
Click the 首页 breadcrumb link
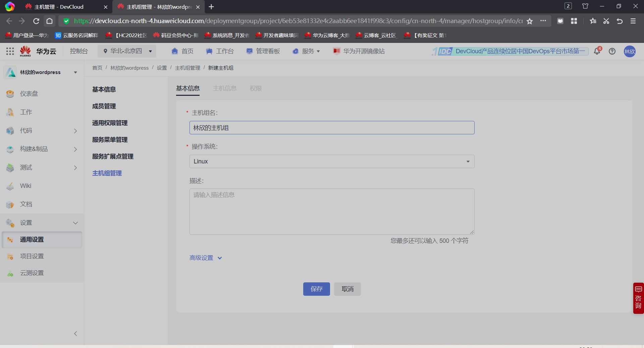[97, 68]
